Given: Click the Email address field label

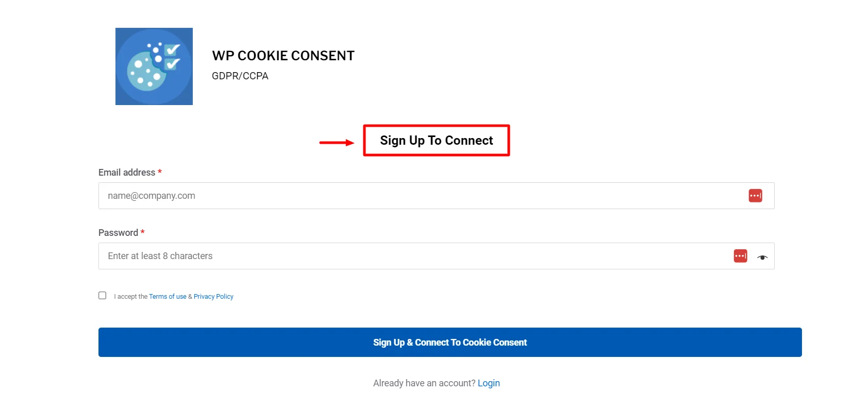Looking at the screenshot, I should coord(126,172).
